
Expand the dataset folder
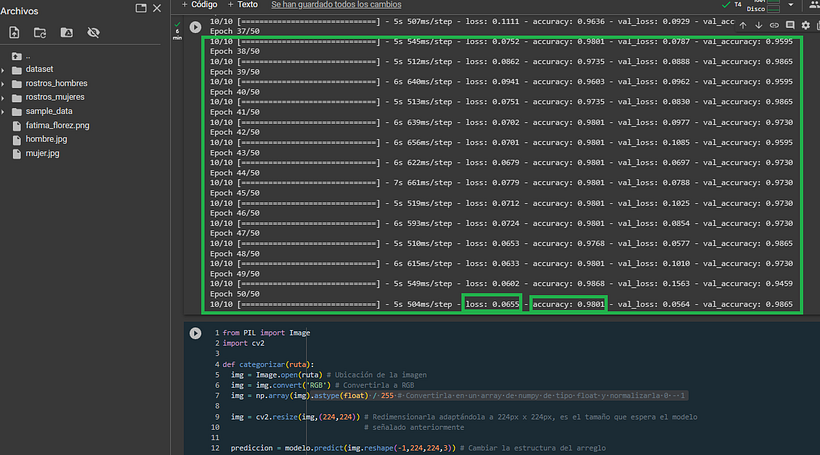4,70
